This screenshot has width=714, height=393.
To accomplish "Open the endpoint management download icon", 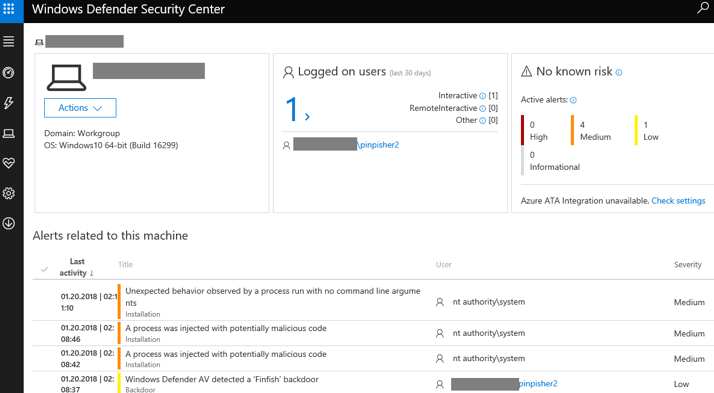I will 9,224.
